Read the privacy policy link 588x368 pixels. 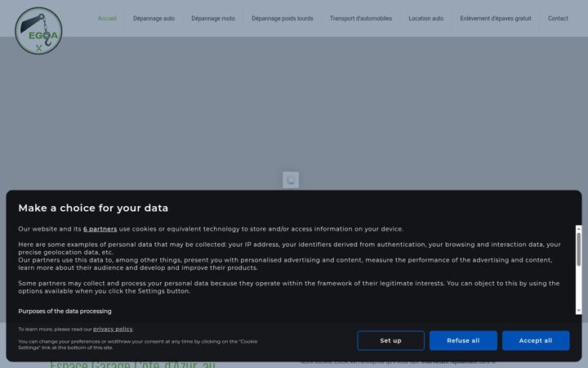click(x=113, y=329)
